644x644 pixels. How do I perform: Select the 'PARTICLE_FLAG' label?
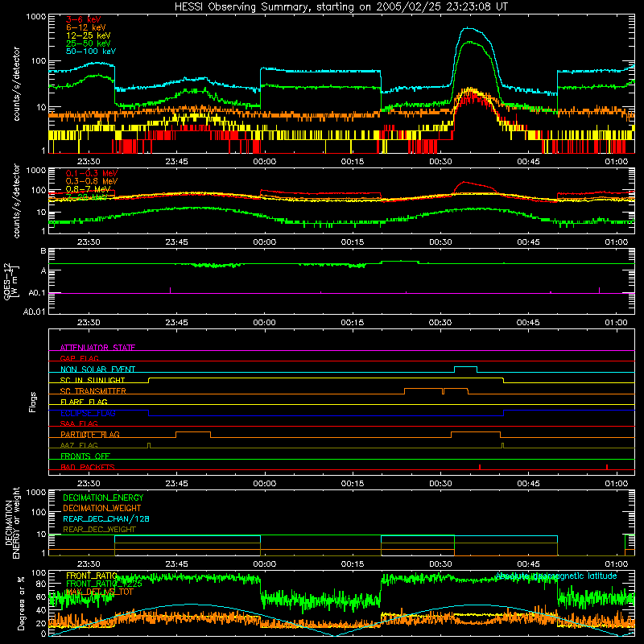90,435
